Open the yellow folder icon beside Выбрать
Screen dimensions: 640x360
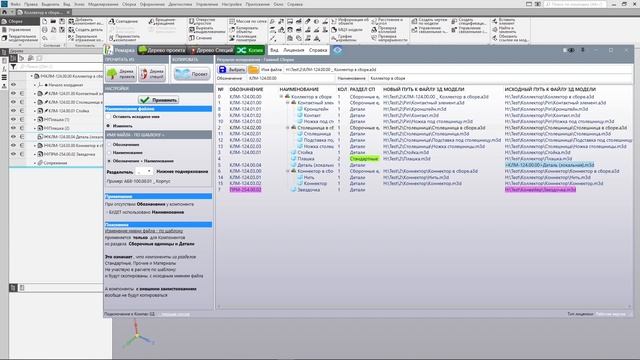click(253, 69)
